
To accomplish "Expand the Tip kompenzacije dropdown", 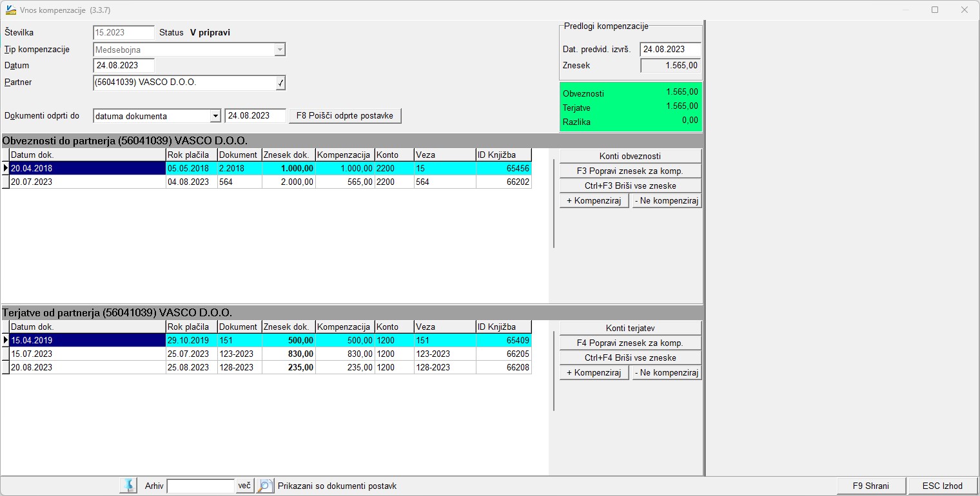I will [x=280, y=50].
